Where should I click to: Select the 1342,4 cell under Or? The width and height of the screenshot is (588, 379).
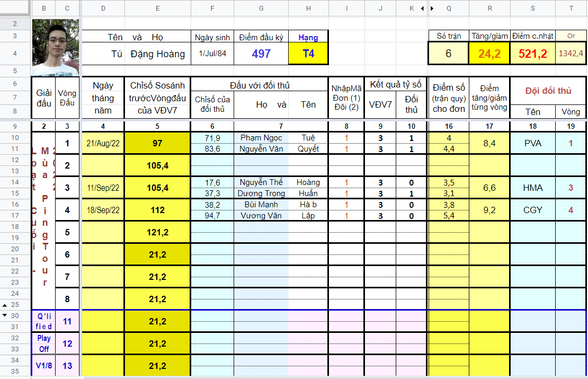(571, 54)
